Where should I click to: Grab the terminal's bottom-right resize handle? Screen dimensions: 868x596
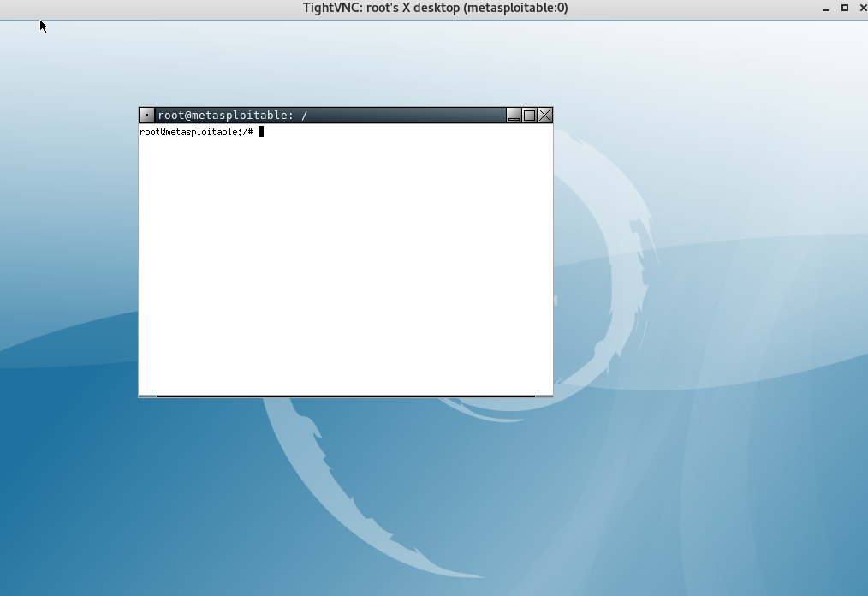click(x=544, y=396)
